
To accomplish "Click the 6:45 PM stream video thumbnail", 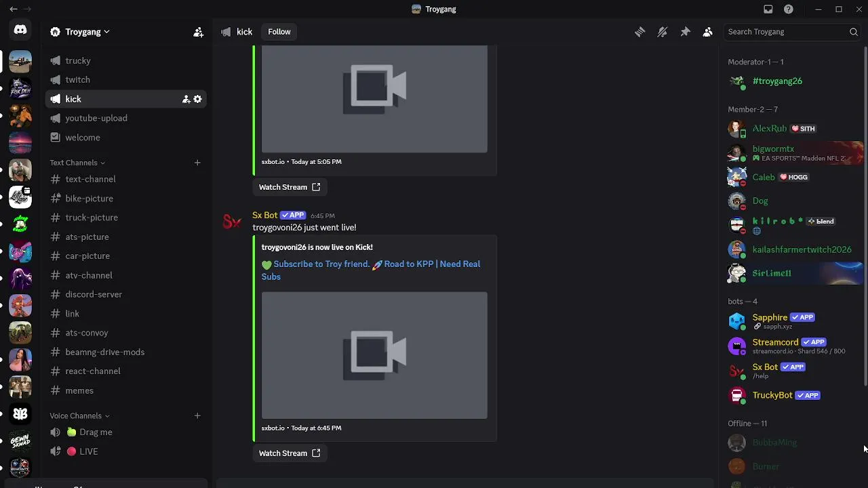I will point(374,355).
